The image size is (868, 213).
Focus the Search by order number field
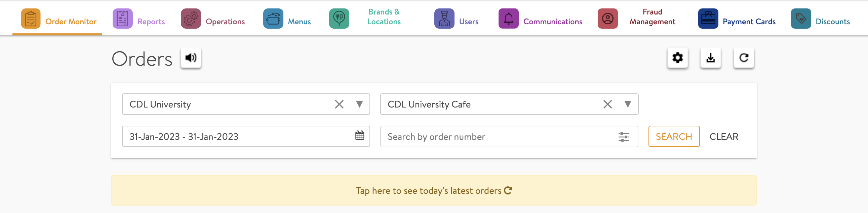point(499,137)
